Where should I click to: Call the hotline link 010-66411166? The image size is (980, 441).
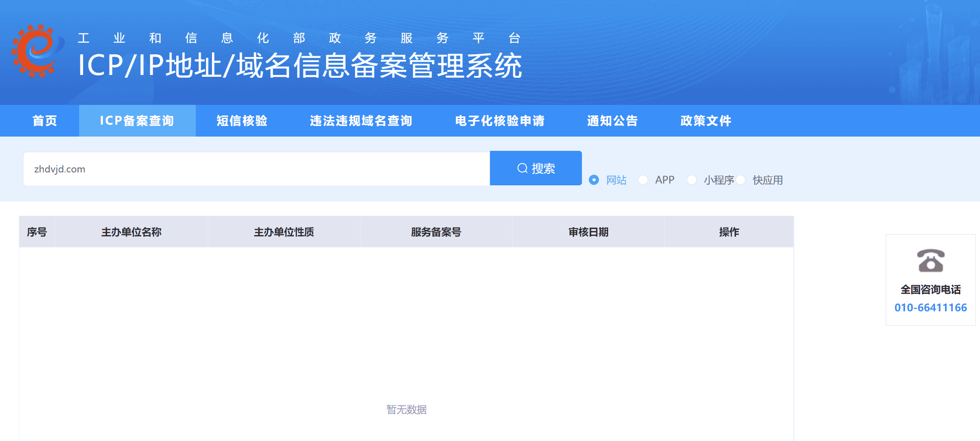(x=930, y=307)
